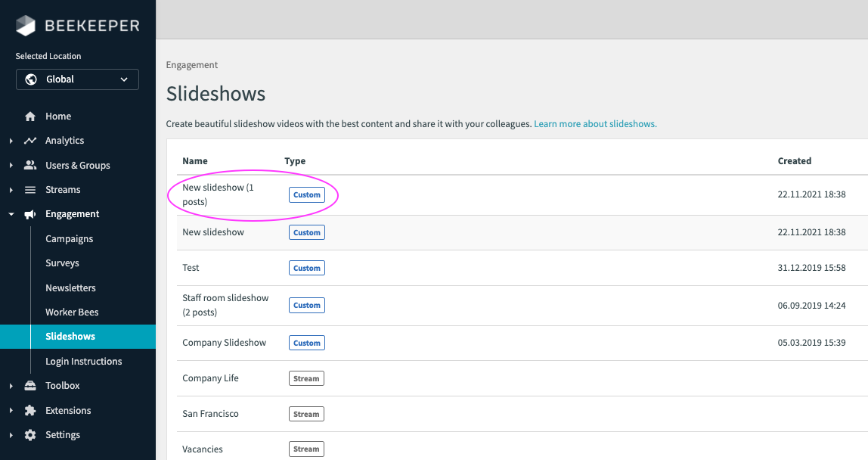This screenshot has height=460, width=868.
Task: Open the Learn more about slideshows link
Action: [x=595, y=123]
